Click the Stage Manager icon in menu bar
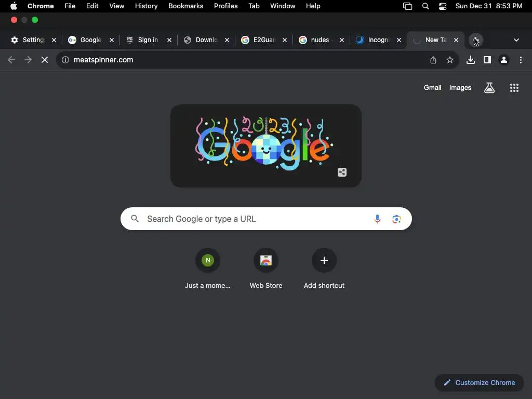Screen dimensions: 532x399 click(x=407, y=6)
